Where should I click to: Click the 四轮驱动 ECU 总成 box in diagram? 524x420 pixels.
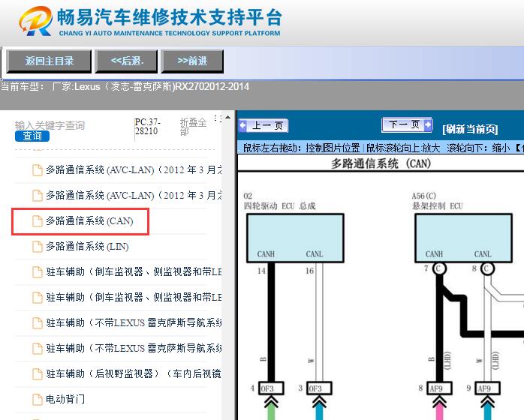295,238
